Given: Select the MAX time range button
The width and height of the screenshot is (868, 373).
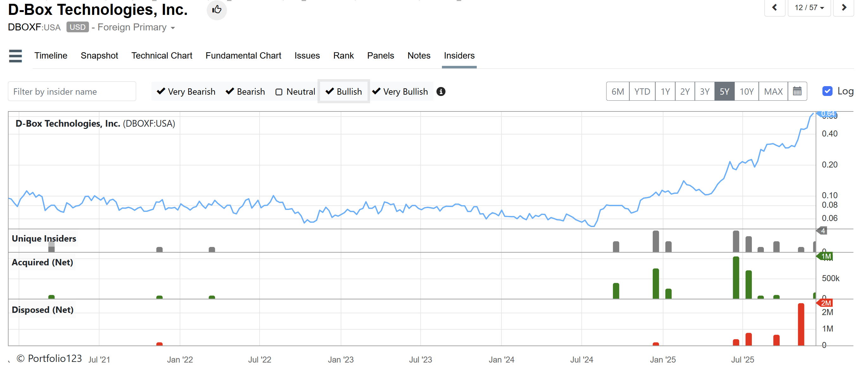Looking at the screenshot, I should [773, 91].
